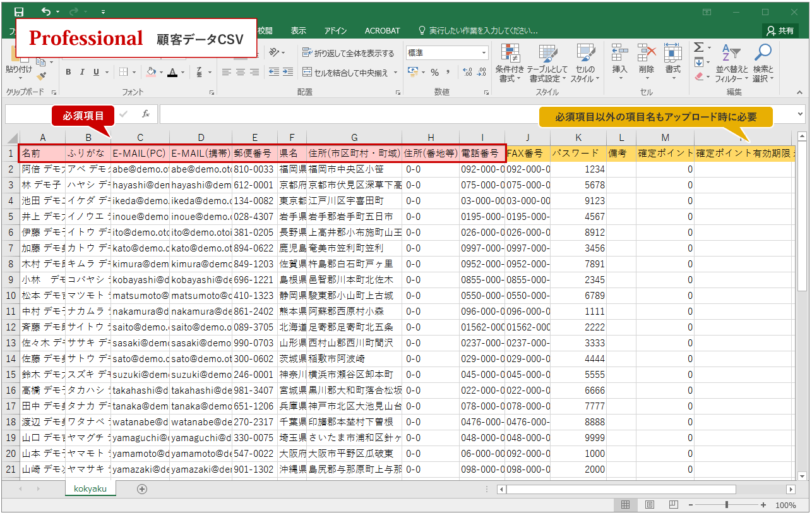This screenshot has height=515, width=812.
Task: Select the kokyaku sheet tab
Action: [90, 489]
